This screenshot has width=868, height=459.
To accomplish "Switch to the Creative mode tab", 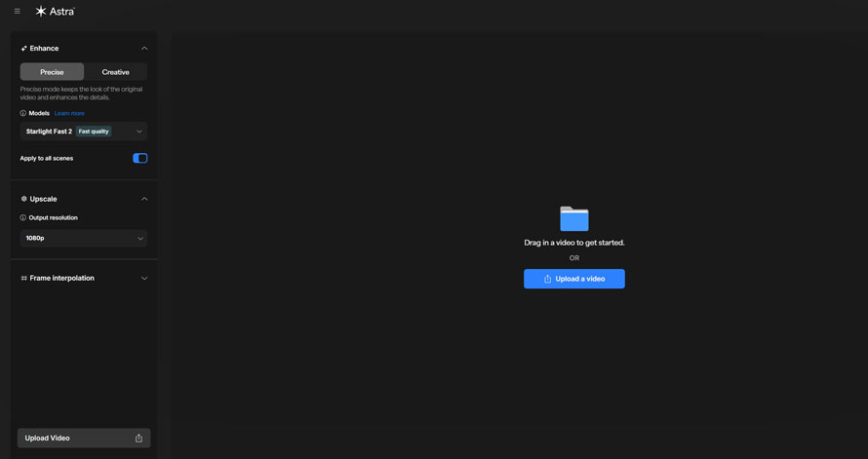I will click(x=116, y=72).
